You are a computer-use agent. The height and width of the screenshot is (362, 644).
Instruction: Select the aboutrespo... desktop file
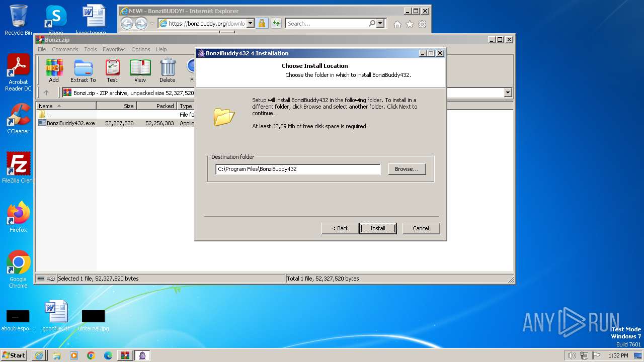coord(18,320)
